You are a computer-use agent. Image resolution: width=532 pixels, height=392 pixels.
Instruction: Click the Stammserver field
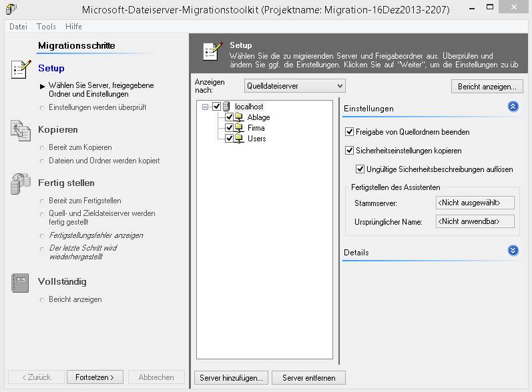tap(475, 203)
